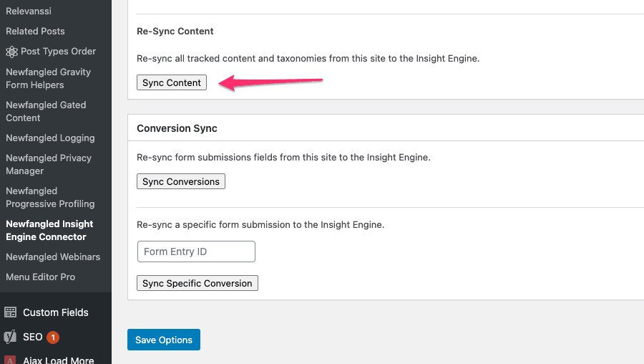Click the Sync Content button
This screenshot has width=644, height=364.
172,82
